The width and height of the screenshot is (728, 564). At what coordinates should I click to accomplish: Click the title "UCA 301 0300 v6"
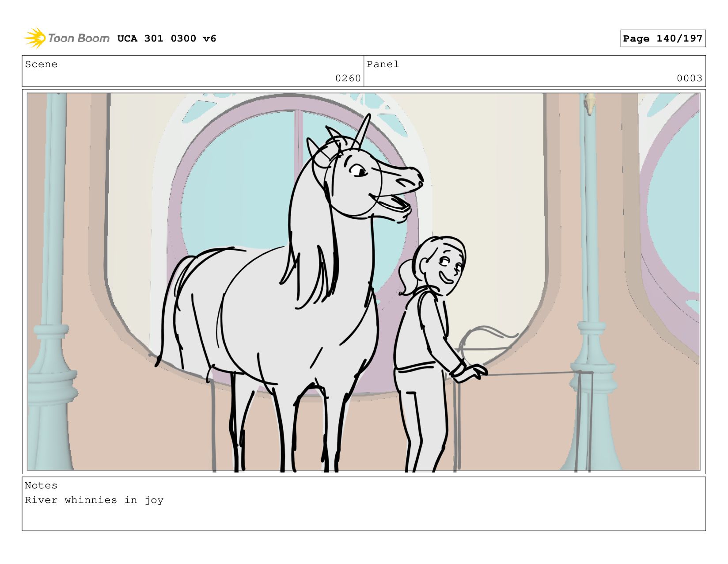[167, 38]
